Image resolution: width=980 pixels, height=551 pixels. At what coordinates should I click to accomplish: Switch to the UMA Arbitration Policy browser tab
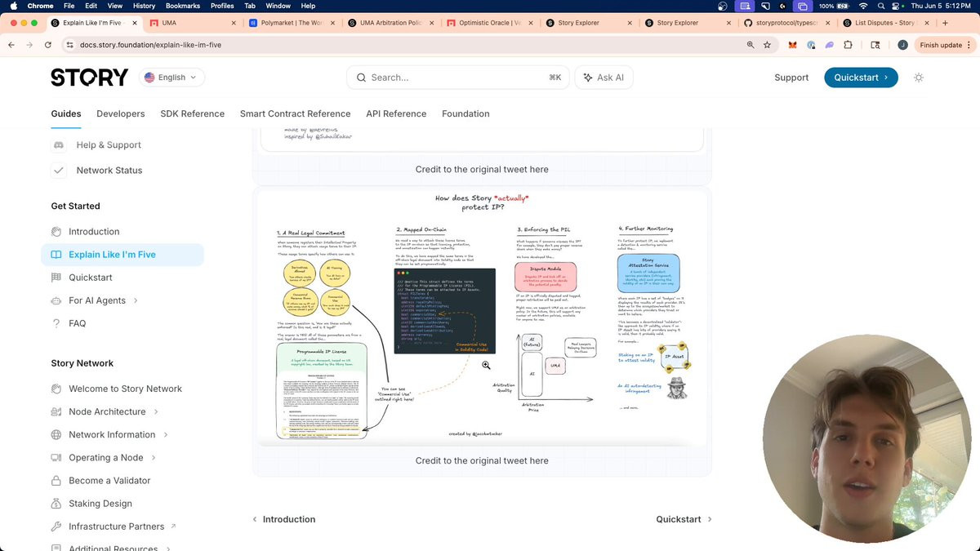tap(390, 23)
